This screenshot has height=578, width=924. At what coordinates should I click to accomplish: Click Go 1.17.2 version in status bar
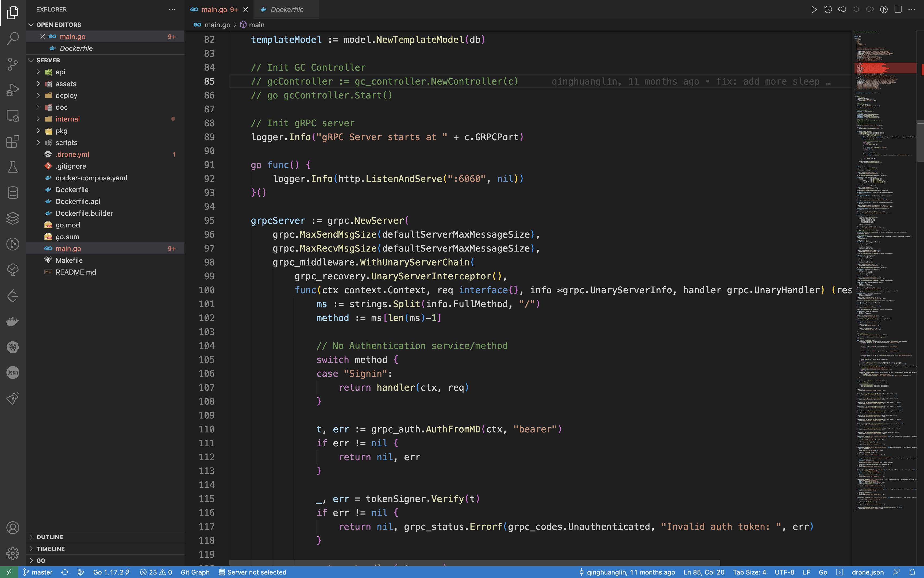pos(111,572)
